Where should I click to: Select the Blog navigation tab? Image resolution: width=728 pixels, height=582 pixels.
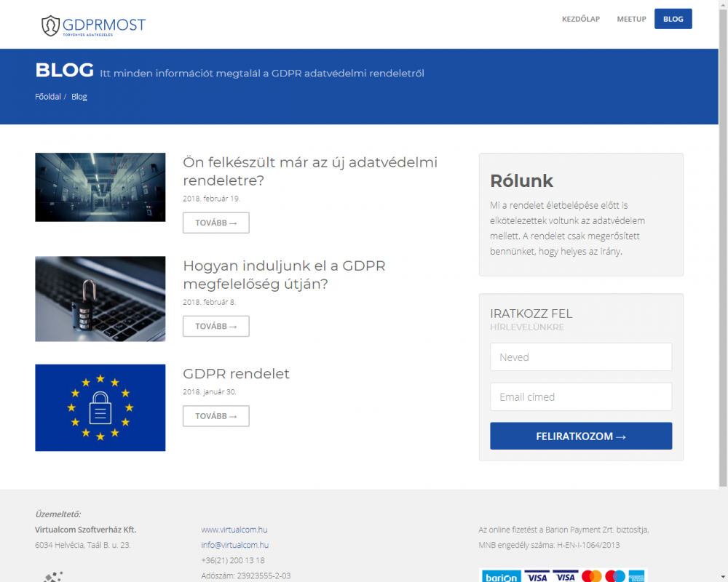[x=673, y=19]
